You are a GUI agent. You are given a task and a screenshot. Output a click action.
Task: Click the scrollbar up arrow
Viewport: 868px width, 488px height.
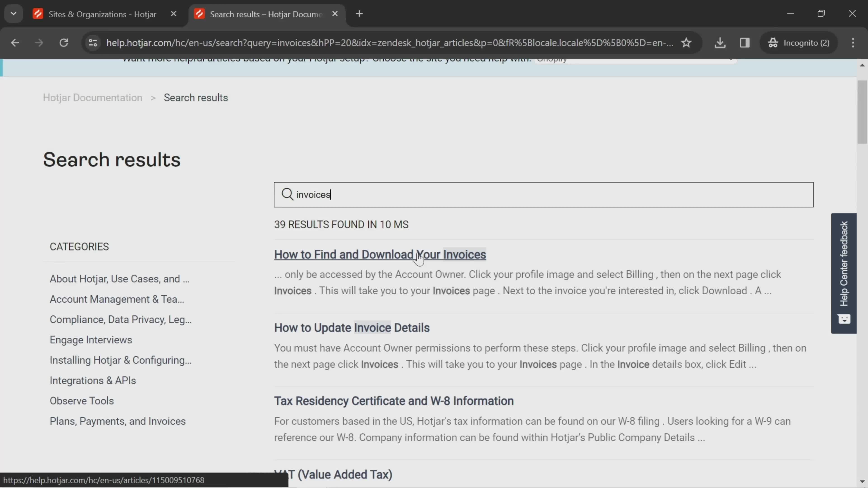pos(862,65)
